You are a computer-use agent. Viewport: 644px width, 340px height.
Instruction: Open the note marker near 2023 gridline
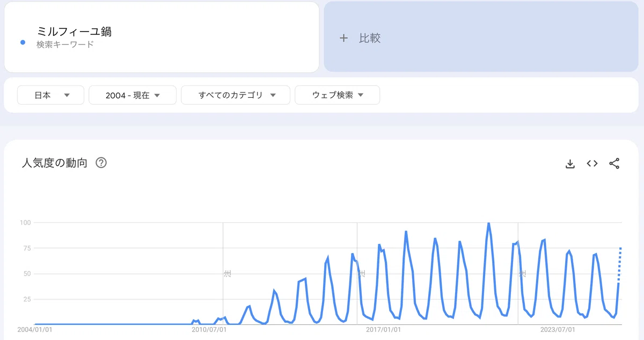coord(522,274)
